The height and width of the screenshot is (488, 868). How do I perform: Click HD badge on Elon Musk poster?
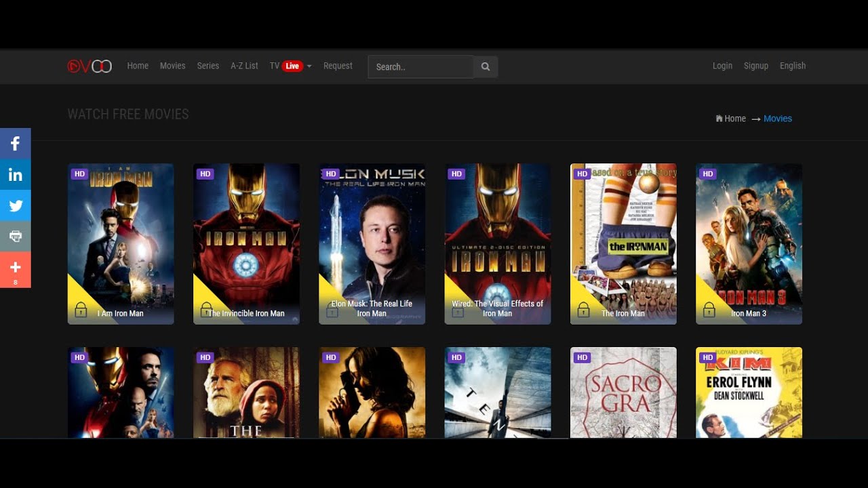click(x=331, y=174)
